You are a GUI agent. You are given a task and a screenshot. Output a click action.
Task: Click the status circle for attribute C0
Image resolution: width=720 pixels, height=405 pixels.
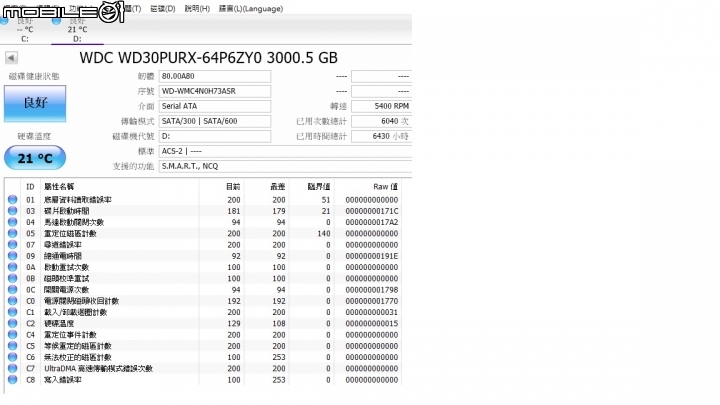click(x=12, y=301)
